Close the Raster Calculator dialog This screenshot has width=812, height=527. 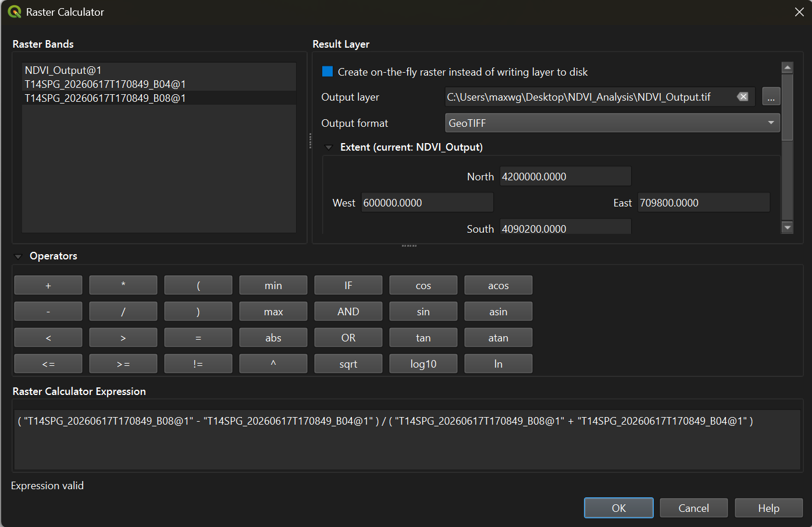click(799, 12)
